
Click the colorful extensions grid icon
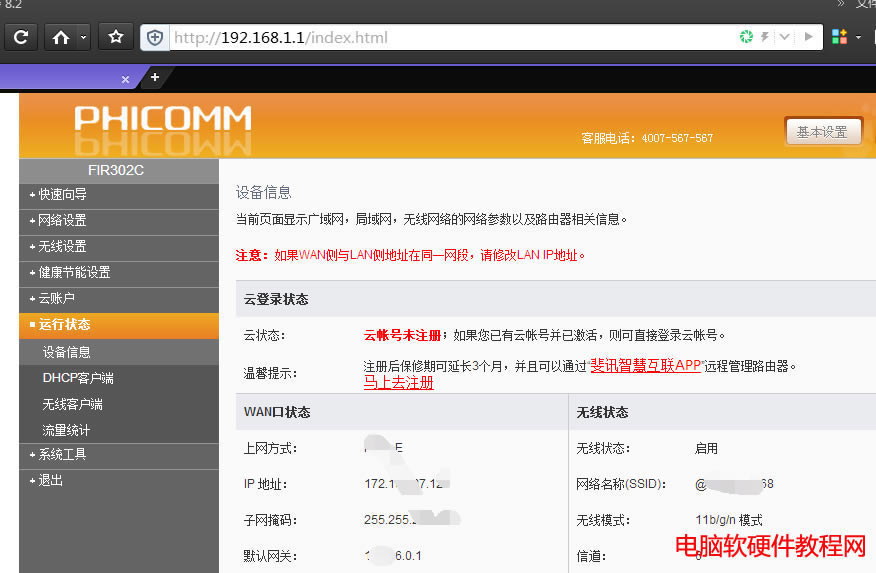point(840,38)
